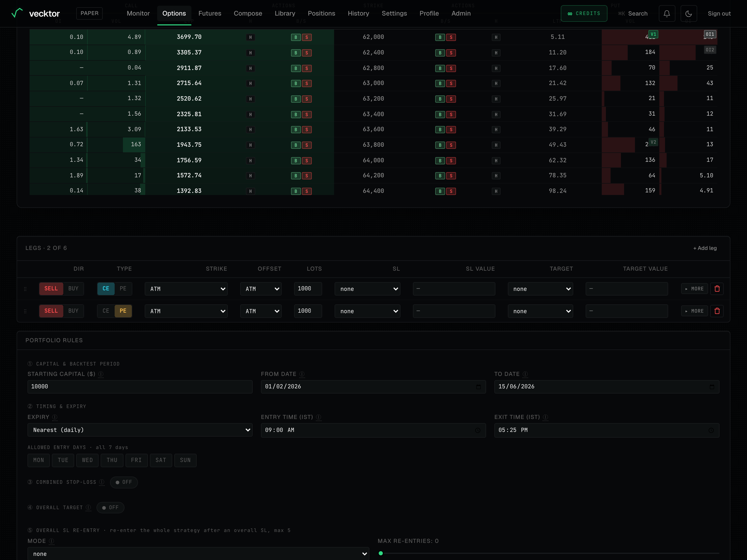The width and height of the screenshot is (747, 560).
Task: Click put Buy icon for strike 64,200
Action: point(440,176)
